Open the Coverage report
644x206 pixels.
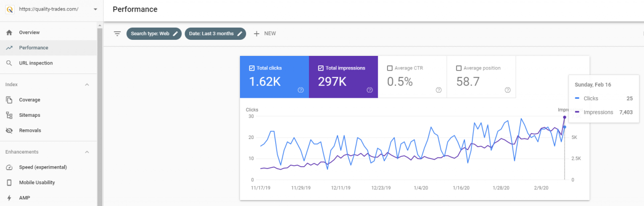(29, 100)
